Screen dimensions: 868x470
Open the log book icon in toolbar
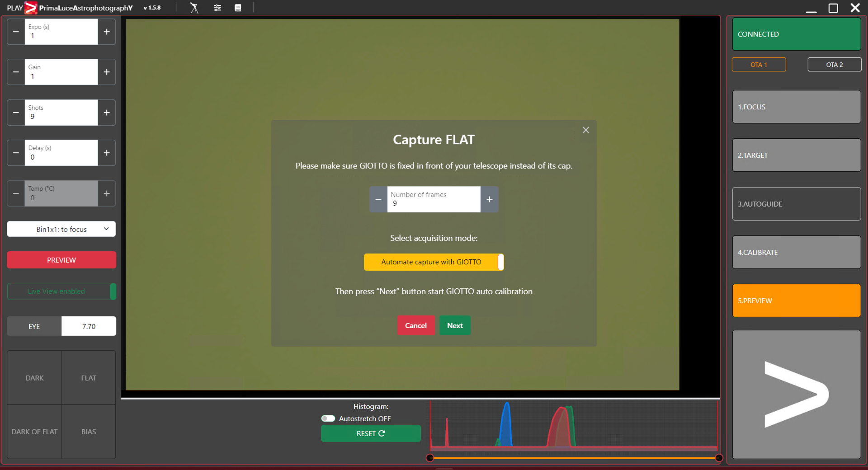238,8
